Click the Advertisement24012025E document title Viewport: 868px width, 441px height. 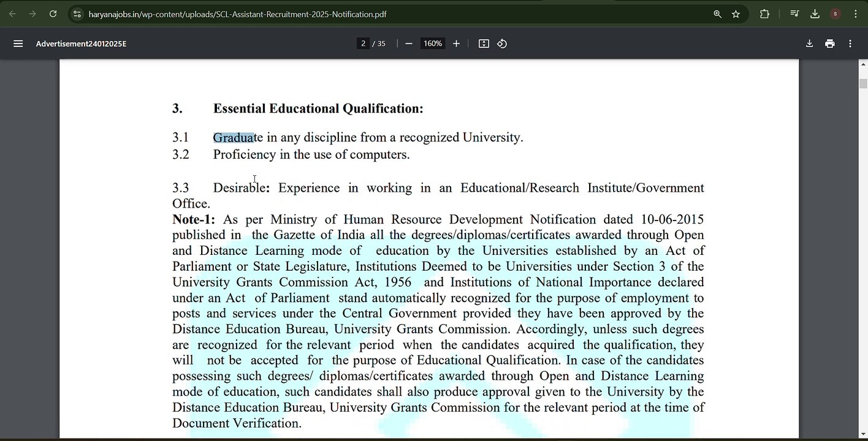(82, 43)
